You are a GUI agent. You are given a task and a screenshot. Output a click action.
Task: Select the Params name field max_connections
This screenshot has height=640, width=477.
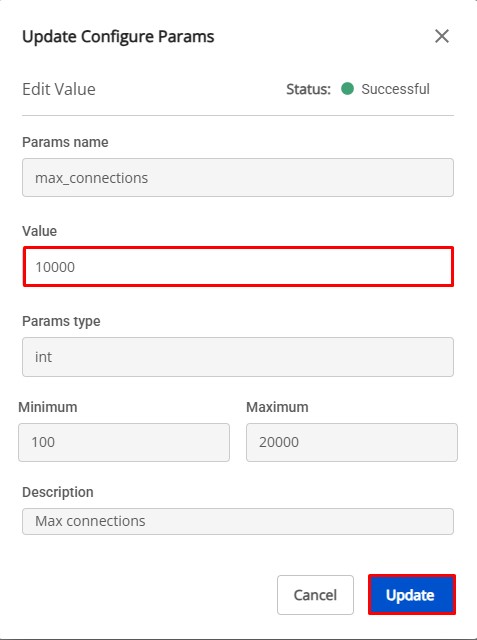[x=238, y=178]
